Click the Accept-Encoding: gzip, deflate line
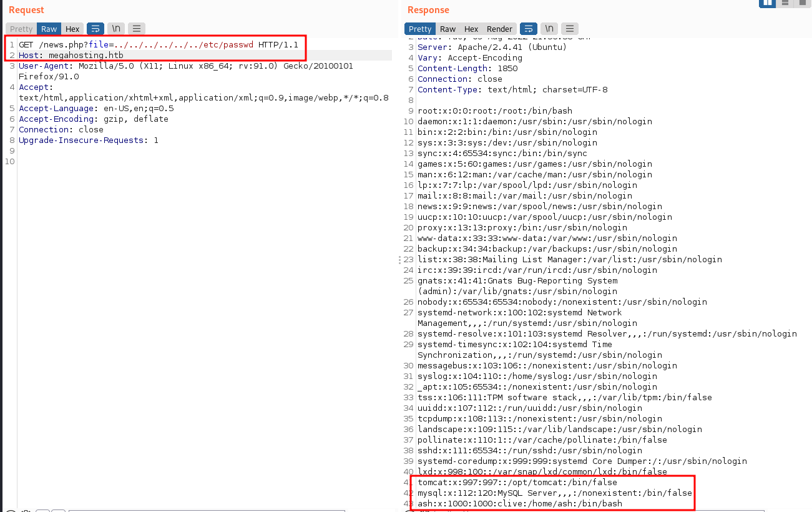 tap(94, 119)
